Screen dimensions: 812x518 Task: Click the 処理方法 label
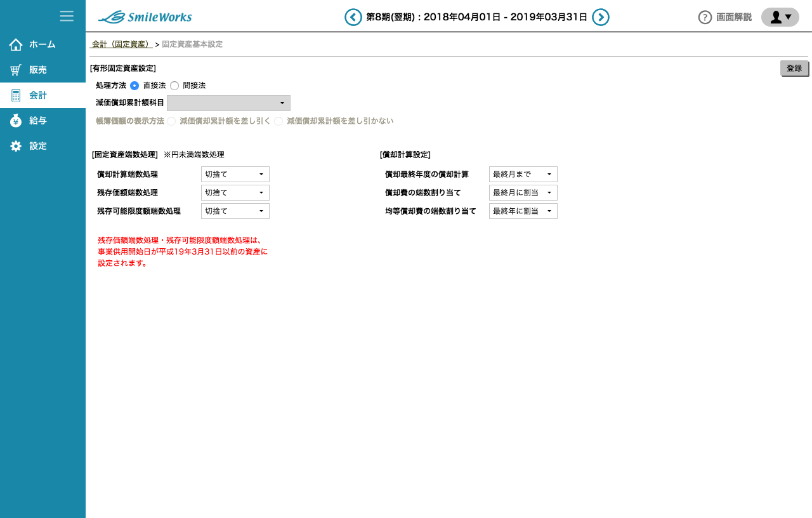pos(111,85)
